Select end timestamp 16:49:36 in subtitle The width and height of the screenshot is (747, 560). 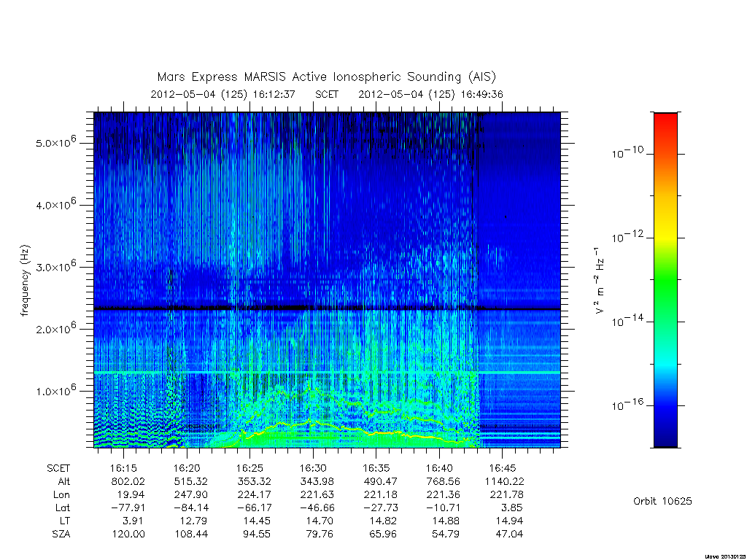click(481, 94)
